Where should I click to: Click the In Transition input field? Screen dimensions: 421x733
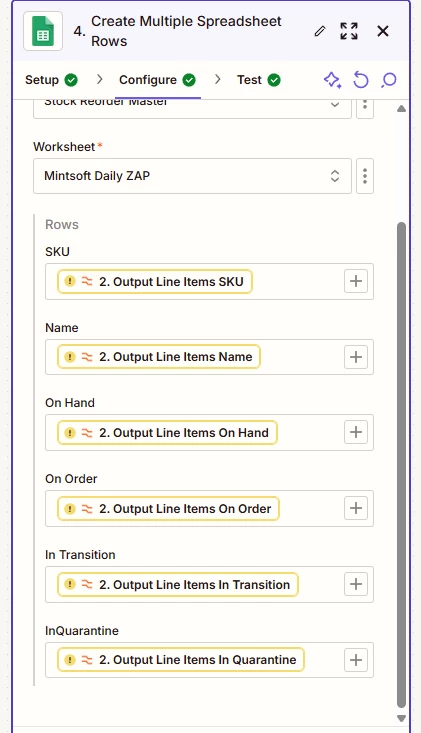point(209,584)
